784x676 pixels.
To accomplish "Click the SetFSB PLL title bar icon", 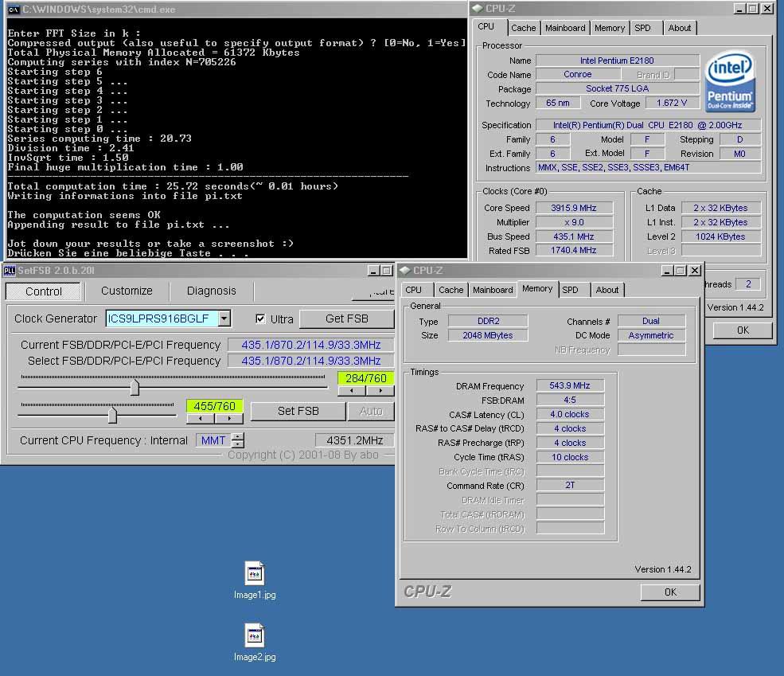I will tap(9, 271).
